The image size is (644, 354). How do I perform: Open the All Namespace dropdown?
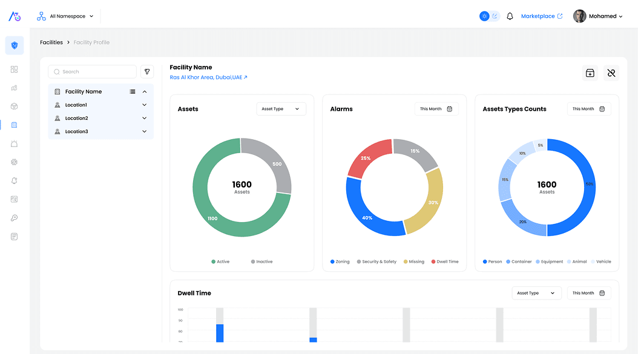click(67, 16)
